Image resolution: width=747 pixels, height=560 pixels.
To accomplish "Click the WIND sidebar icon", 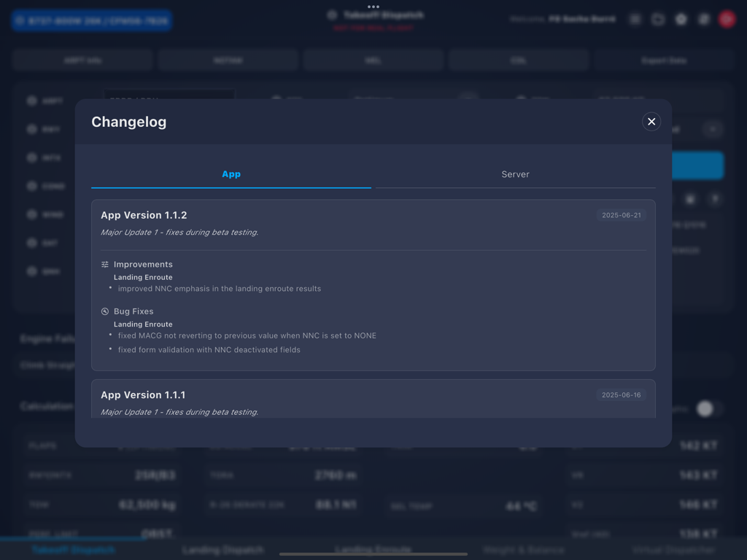I will pyautogui.click(x=32, y=214).
